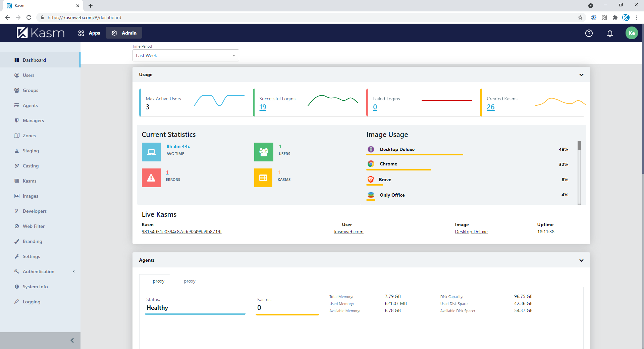Select the first proxy agent tab
This screenshot has width=644, height=349.
tap(159, 281)
